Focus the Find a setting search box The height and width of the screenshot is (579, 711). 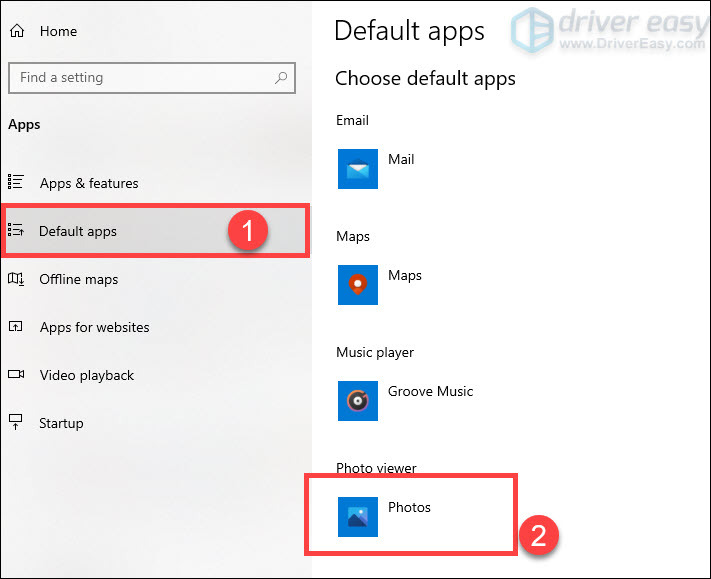pos(152,78)
